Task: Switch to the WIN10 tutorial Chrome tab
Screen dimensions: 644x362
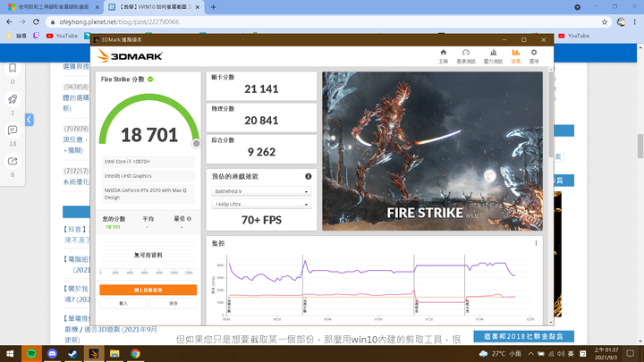Action: pyautogui.click(x=155, y=7)
